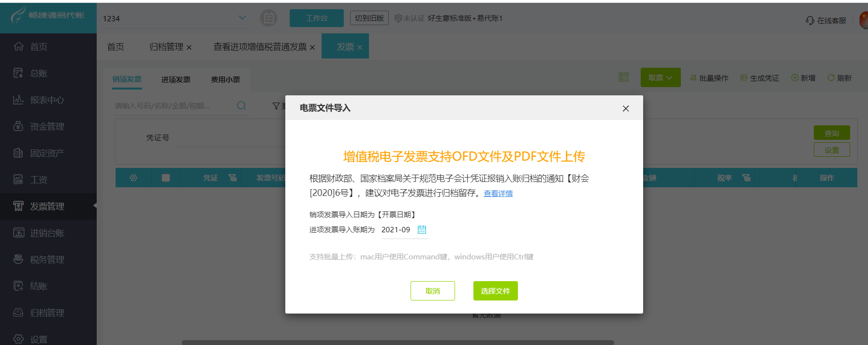Click the filter icon in 凭证 column
This screenshot has width=868, height=345.
233,178
